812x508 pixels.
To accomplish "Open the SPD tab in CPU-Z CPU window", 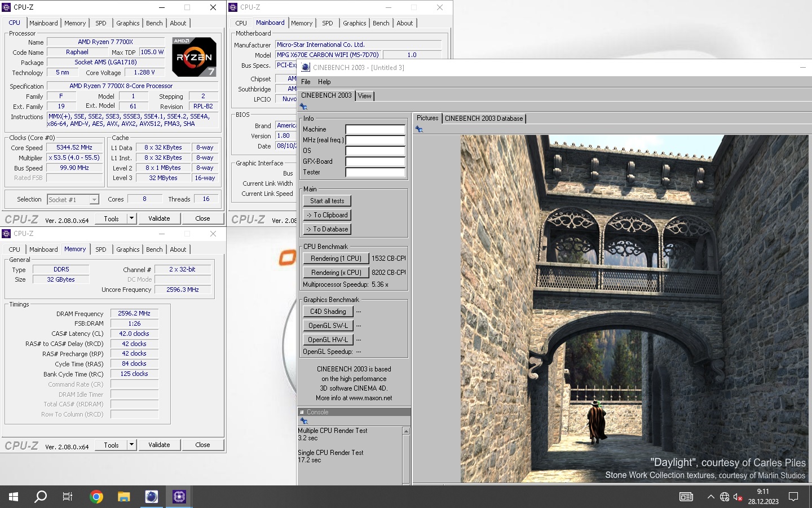I will [101, 23].
